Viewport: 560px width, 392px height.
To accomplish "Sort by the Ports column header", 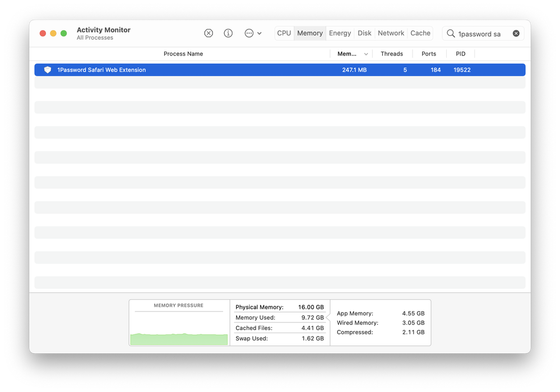I will pos(429,54).
